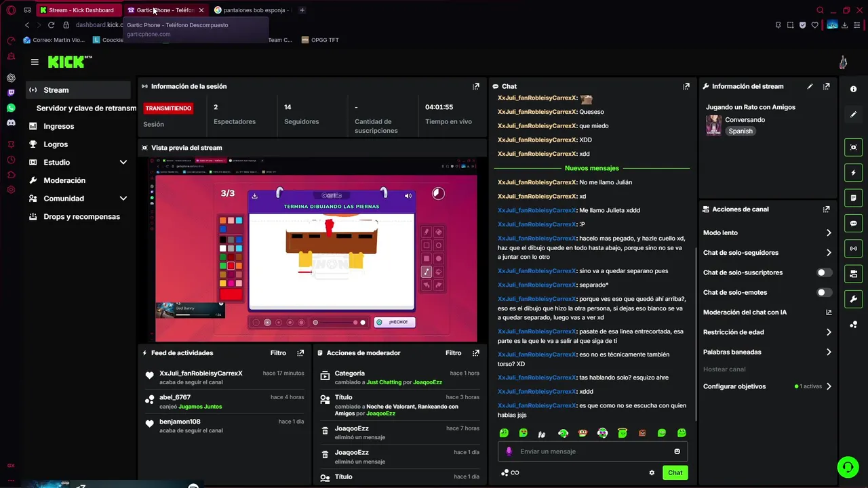Toggle the stream preview panel icon in right sidebar
This screenshot has width=868, height=488.
pyautogui.click(x=853, y=147)
